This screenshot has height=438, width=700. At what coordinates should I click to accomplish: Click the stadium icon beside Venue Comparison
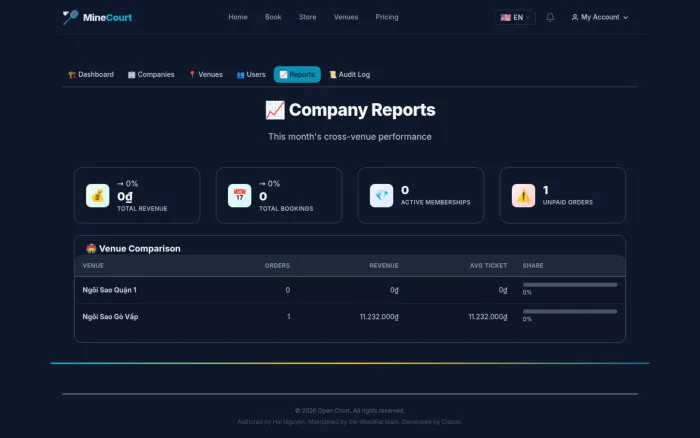91,249
